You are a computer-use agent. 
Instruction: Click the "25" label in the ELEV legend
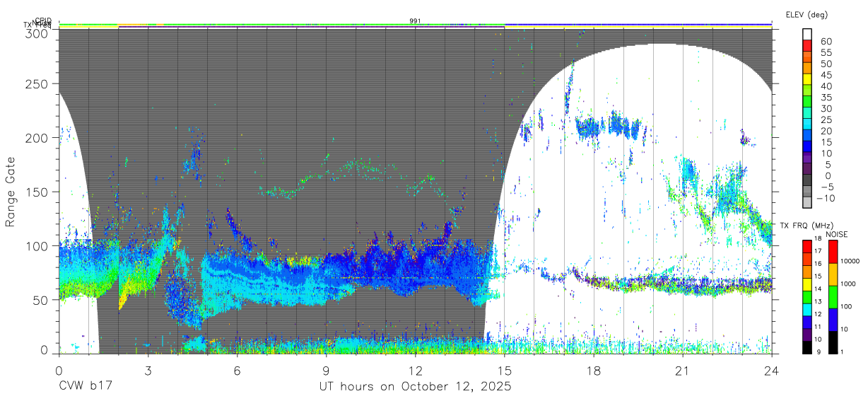coord(826,120)
